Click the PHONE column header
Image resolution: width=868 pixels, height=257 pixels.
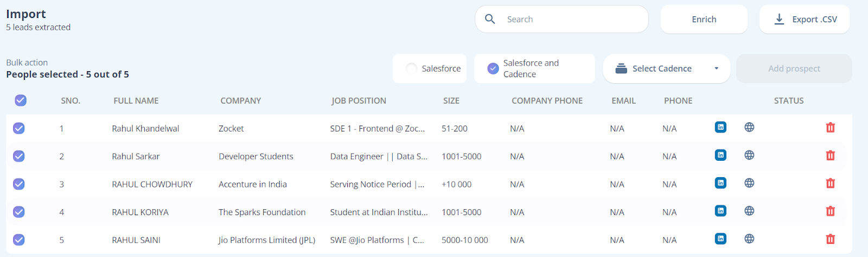678,101
